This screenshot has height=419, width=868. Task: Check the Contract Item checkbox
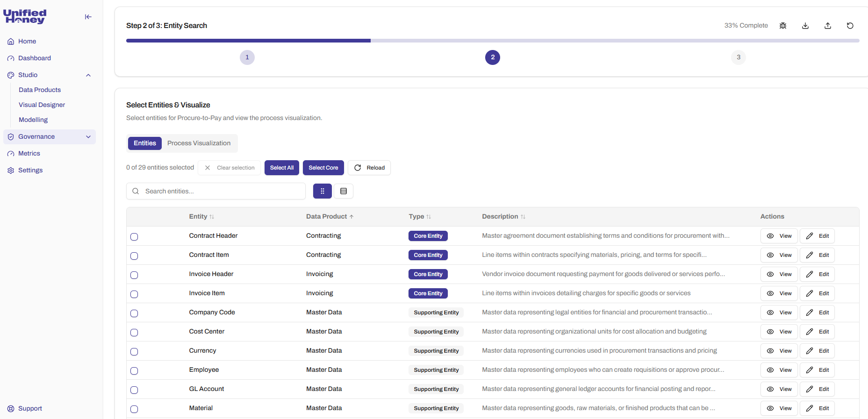tap(134, 256)
